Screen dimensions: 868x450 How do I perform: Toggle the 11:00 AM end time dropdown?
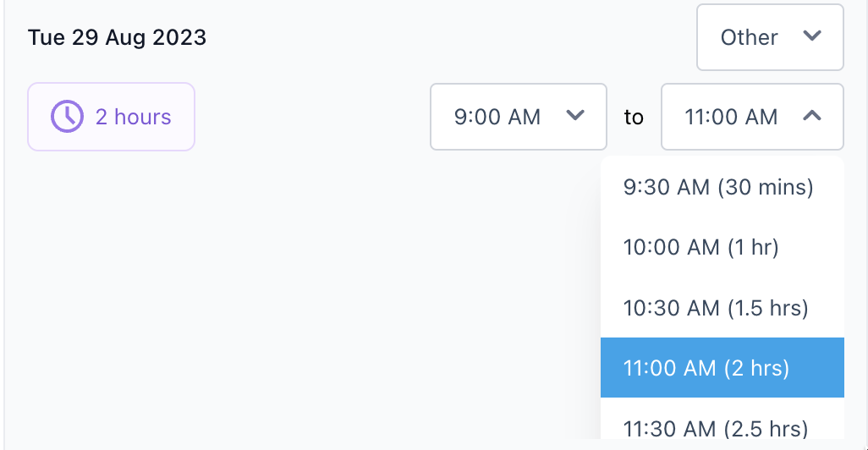coord(752,117)
